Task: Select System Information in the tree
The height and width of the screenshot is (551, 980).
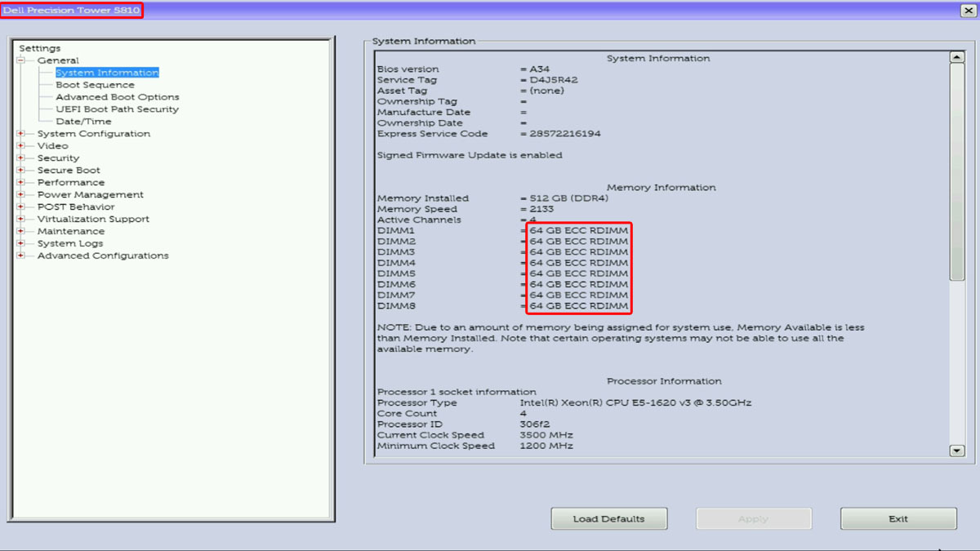Action: [x=107, y=73]
